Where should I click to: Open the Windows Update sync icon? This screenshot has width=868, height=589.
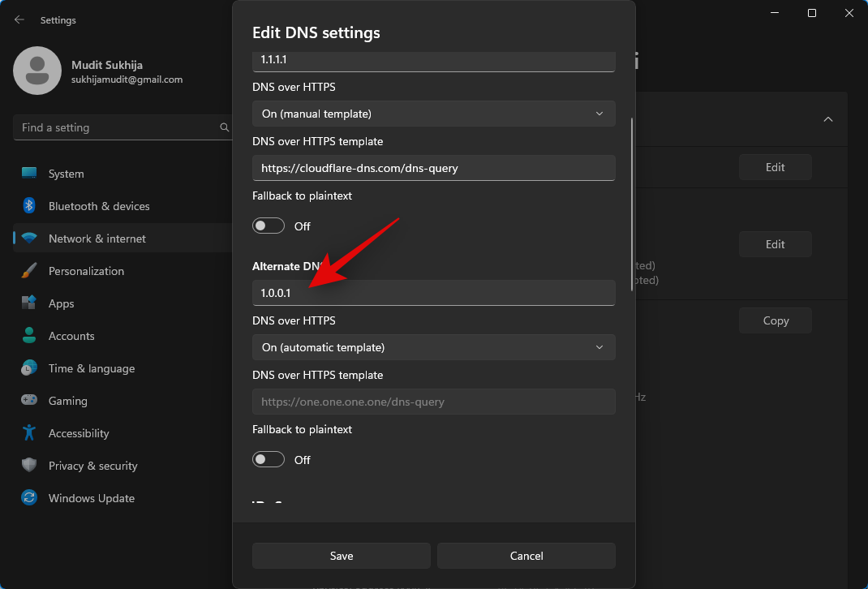[29, 498]
